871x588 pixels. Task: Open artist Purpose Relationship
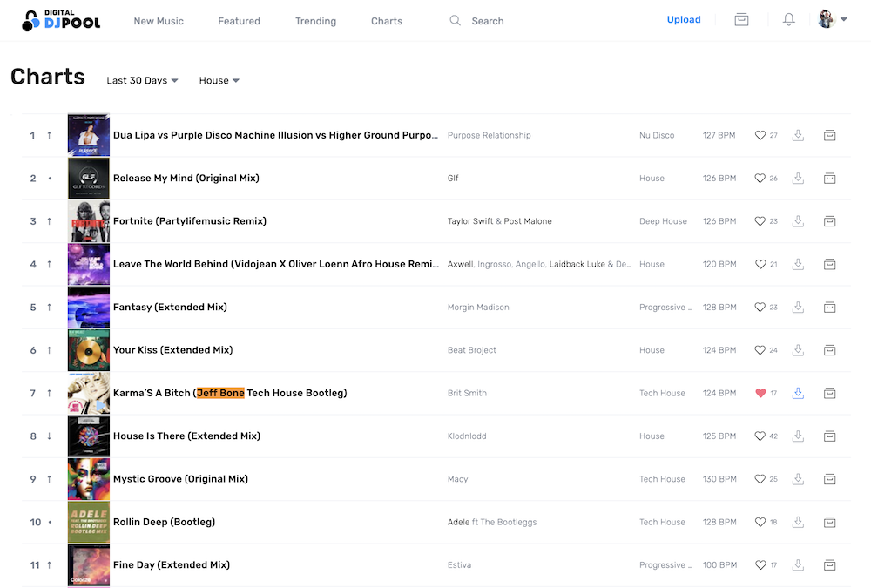coord(489,135)
